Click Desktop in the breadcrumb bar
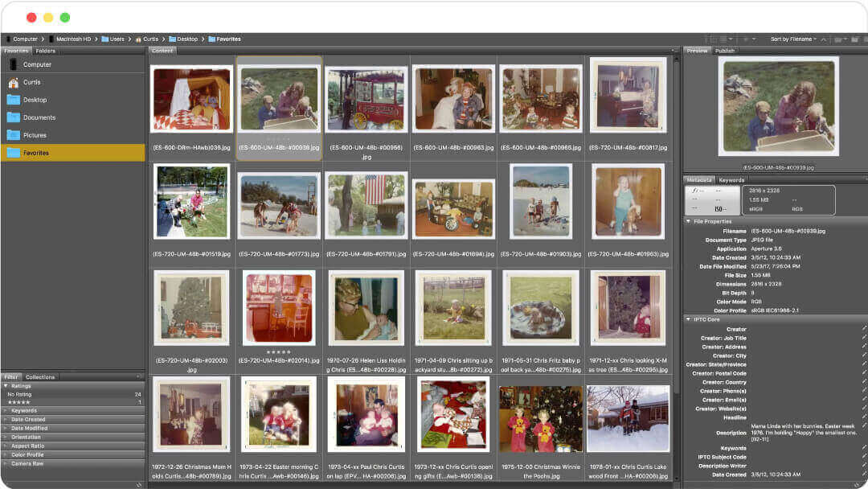 (186, 39)
